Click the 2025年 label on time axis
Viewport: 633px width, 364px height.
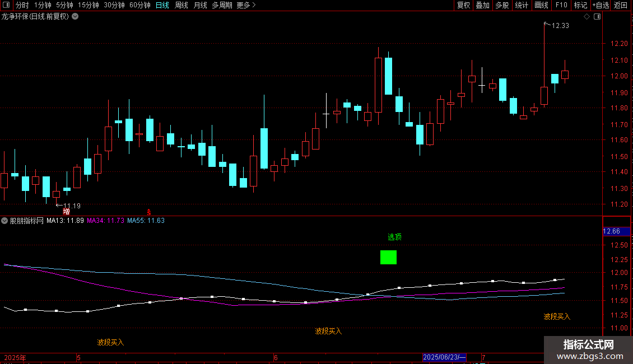(15, 357)
